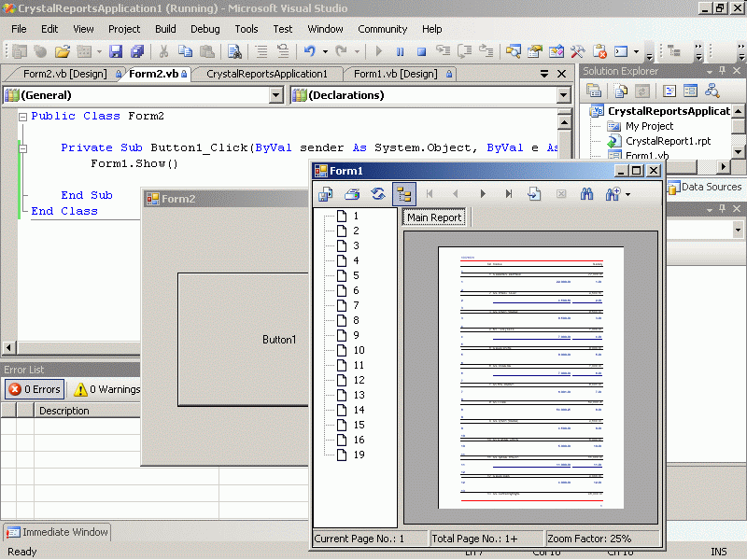Open the Toolbox hammer and wrench icon
747x560 pixels.
[577, 51]
